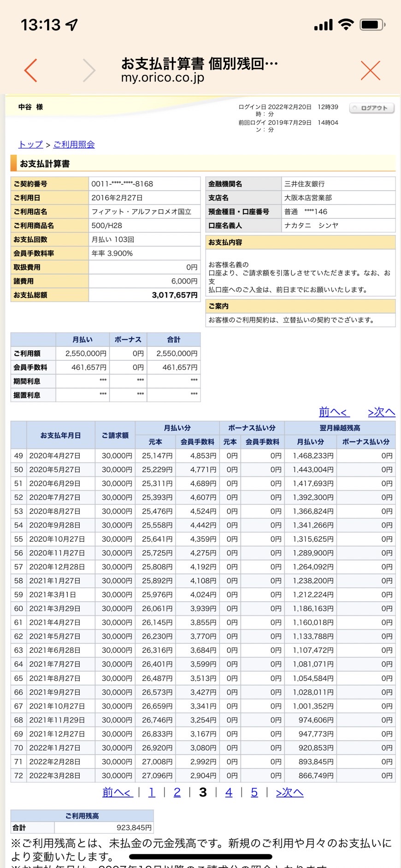Tap the my.orico.co.jp address text
This screenshot has height=868, width=401.
[163, 77]
